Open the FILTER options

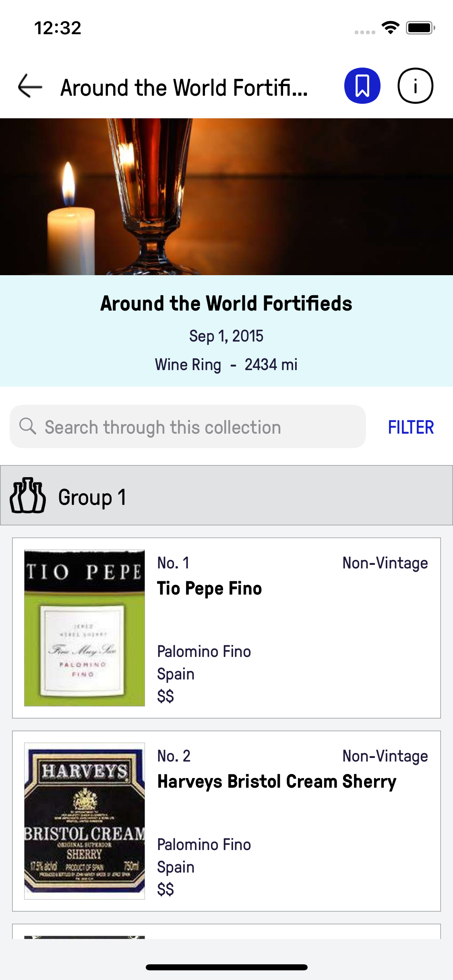click(x=410, y=427)
